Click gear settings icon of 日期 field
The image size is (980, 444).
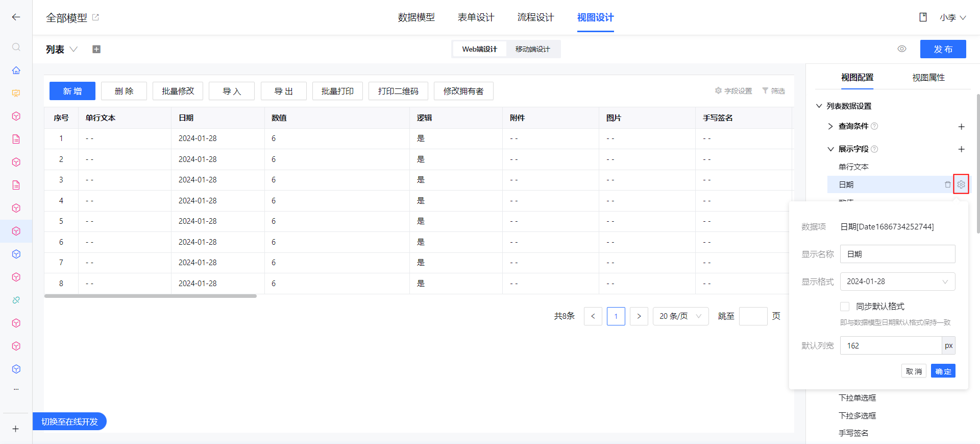[x=961, y=184]
